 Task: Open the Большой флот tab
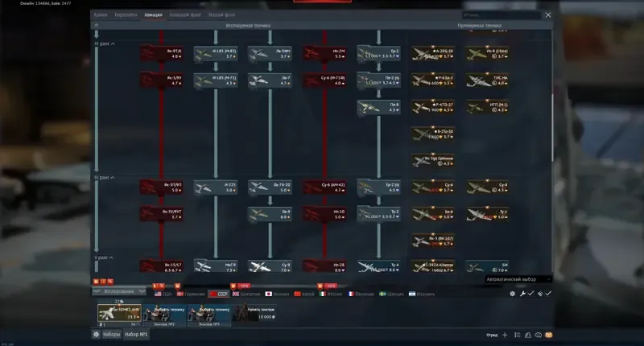(x=185, y=14)
